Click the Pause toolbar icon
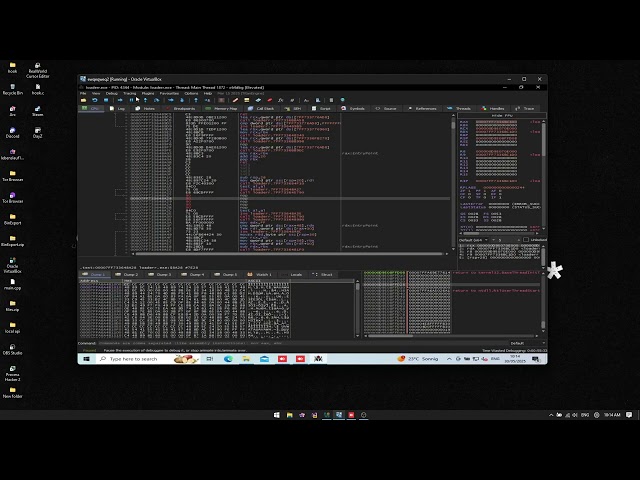The height and width of the screenshot is (480, 640). (131, 100)
